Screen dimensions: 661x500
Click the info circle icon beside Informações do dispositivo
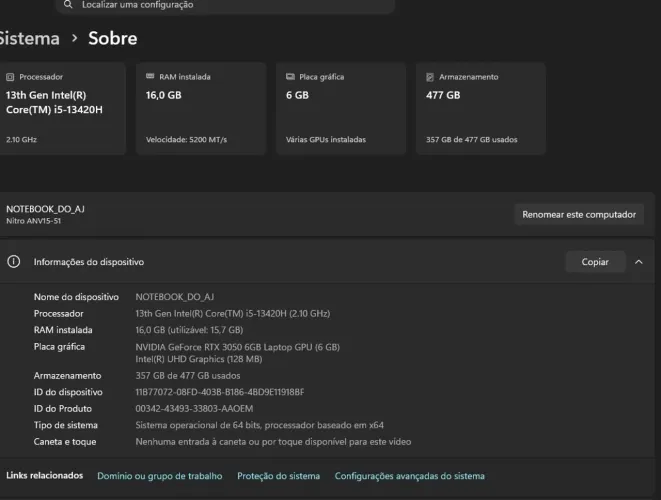13,262
